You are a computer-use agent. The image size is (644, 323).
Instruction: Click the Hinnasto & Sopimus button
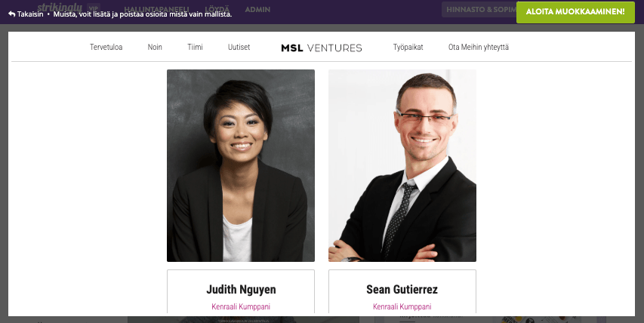479,9
